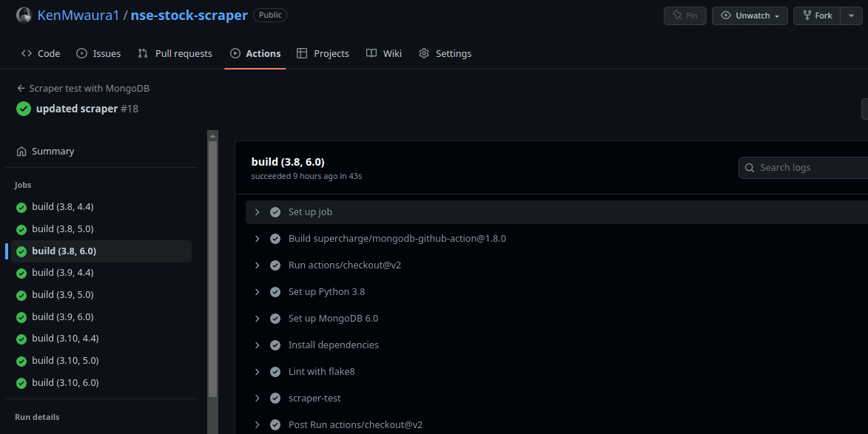The image size is (868, 434).
Task: Expand the Set up job step
Action: [257, 212]
